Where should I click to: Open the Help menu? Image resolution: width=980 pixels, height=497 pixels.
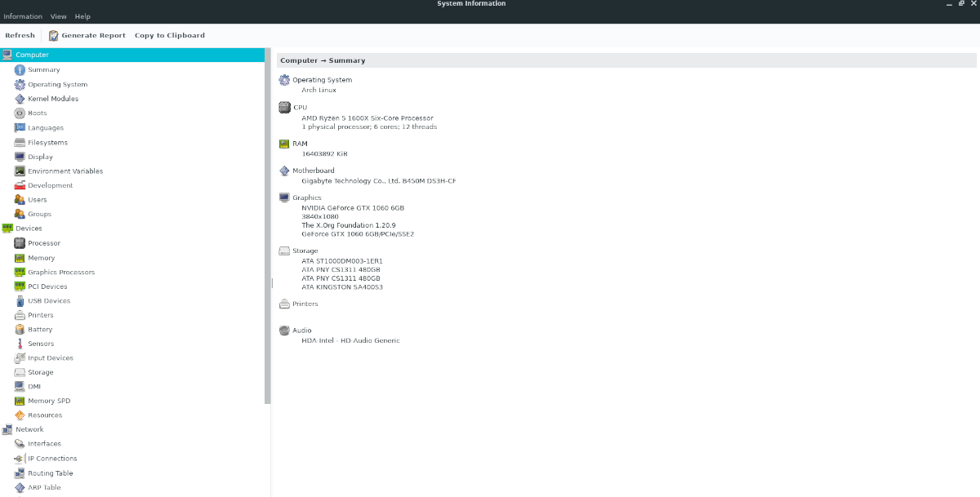click(x=82, y=16)
